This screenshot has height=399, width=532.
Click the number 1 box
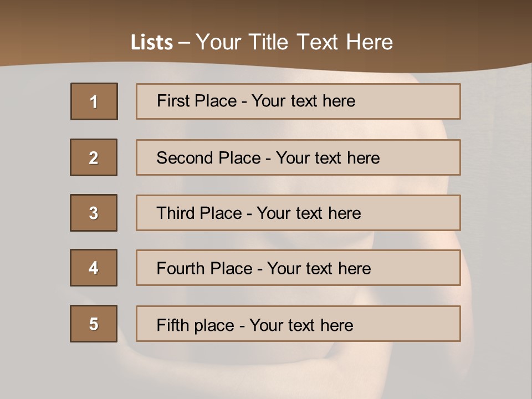tap(94, 101)
